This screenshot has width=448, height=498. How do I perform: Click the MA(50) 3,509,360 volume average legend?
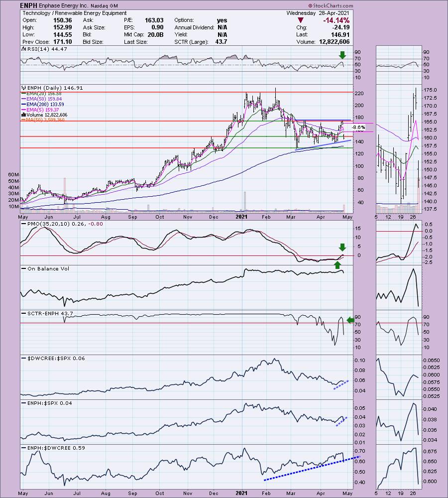pyautogui.click(x=45, y=120)
